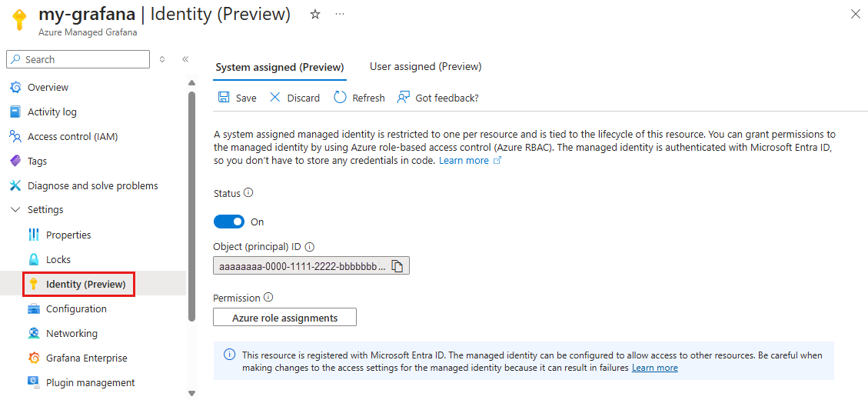The width and height of the screenshot is (868, 400).
Task: Open Azure role assignments
Action: 285,318
